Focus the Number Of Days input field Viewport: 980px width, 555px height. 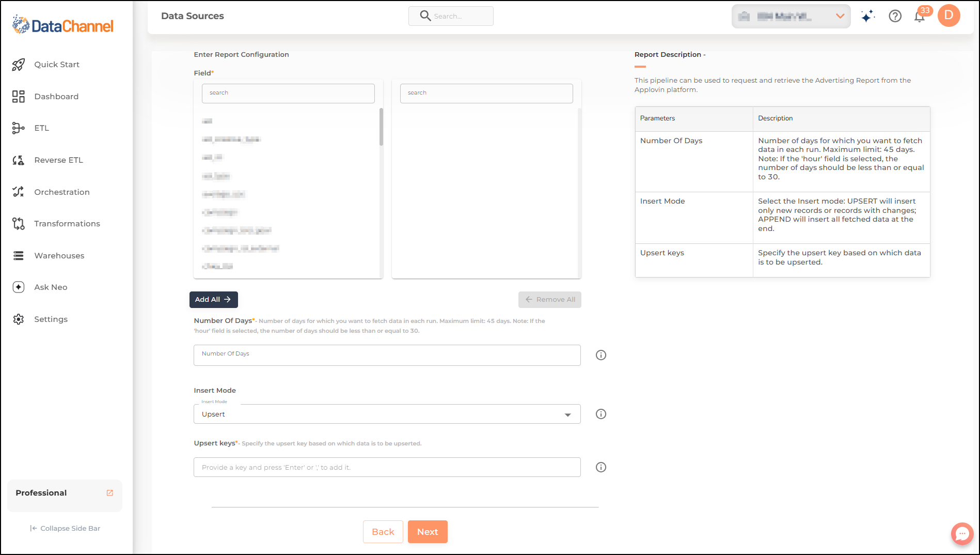(x=387, y=355)
